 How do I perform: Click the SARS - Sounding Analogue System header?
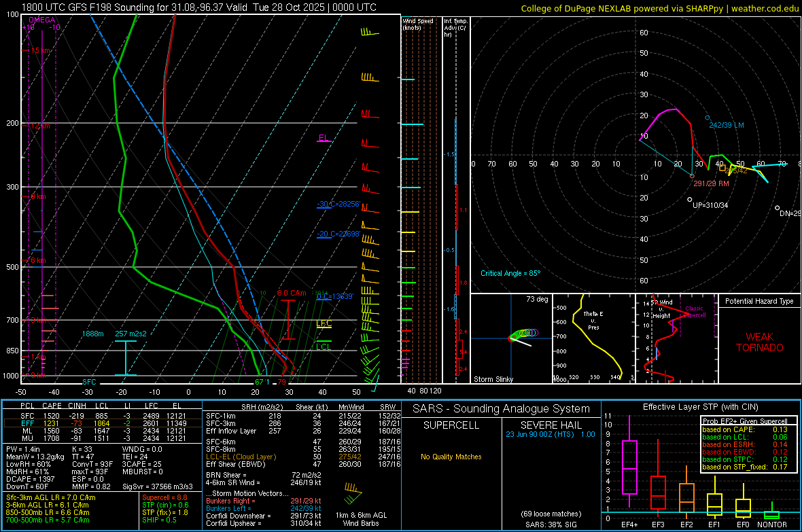[x=502, y=409]
